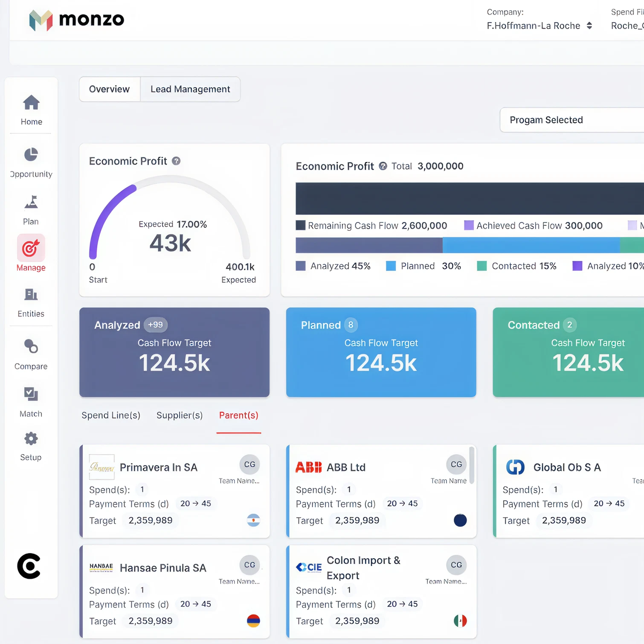Image resolution: width=644 pixels, height=644 pixels.
Task: Select the Parent(s) tab
Action: coord(239,415)
